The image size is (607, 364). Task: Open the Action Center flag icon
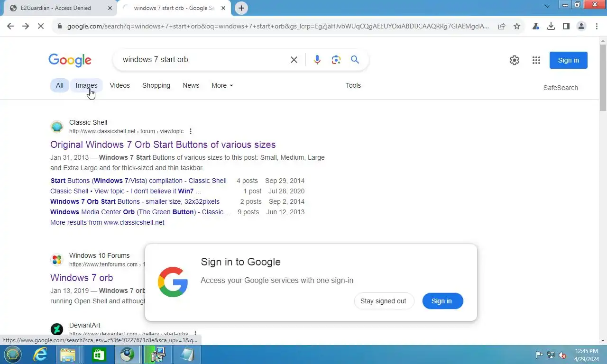click(540, 355)
